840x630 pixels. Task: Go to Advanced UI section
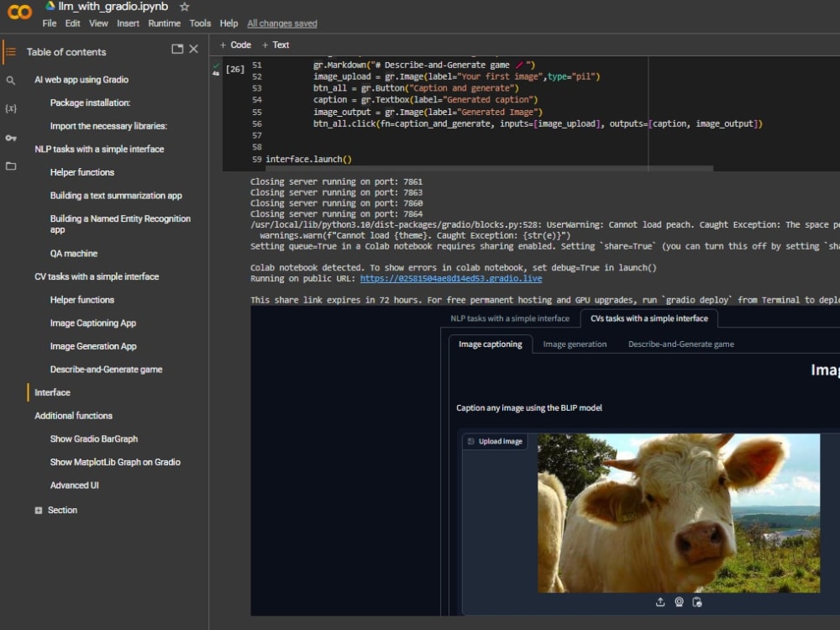[x=75, y=486]
